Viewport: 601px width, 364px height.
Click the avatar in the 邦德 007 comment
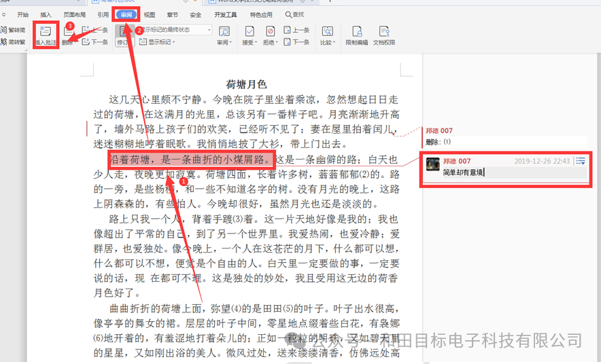pos(433,164)
